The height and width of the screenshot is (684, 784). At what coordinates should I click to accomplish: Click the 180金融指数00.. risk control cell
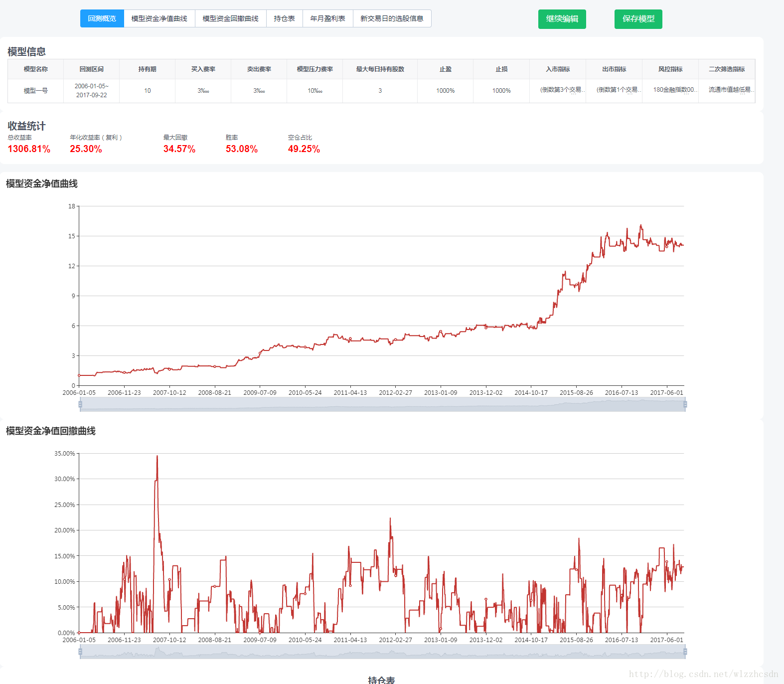(670, 90)
